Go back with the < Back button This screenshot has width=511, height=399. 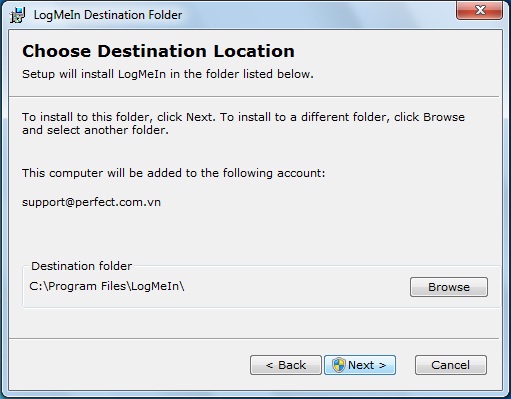coord(286,365)
